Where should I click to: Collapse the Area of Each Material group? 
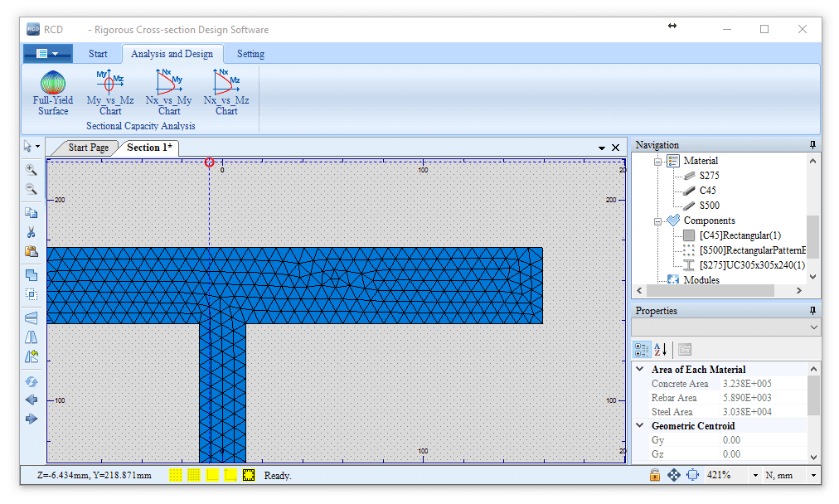coord(639,369)
